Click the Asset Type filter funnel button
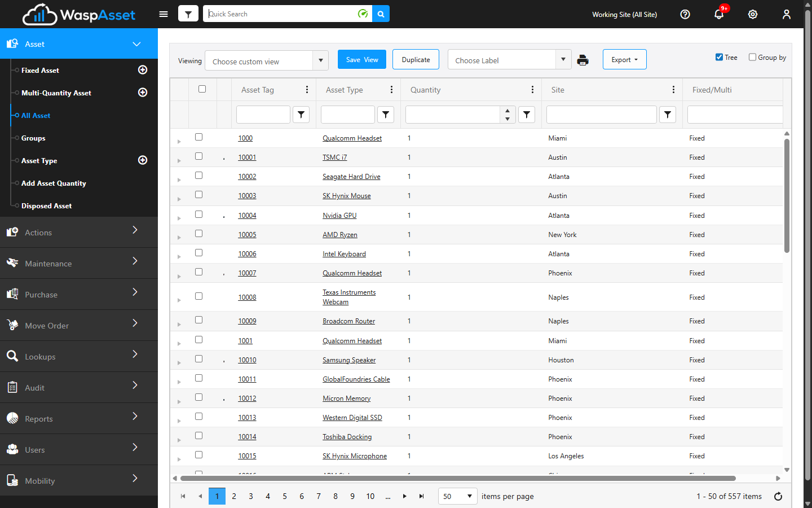812x508 pixels. (386, 115)
